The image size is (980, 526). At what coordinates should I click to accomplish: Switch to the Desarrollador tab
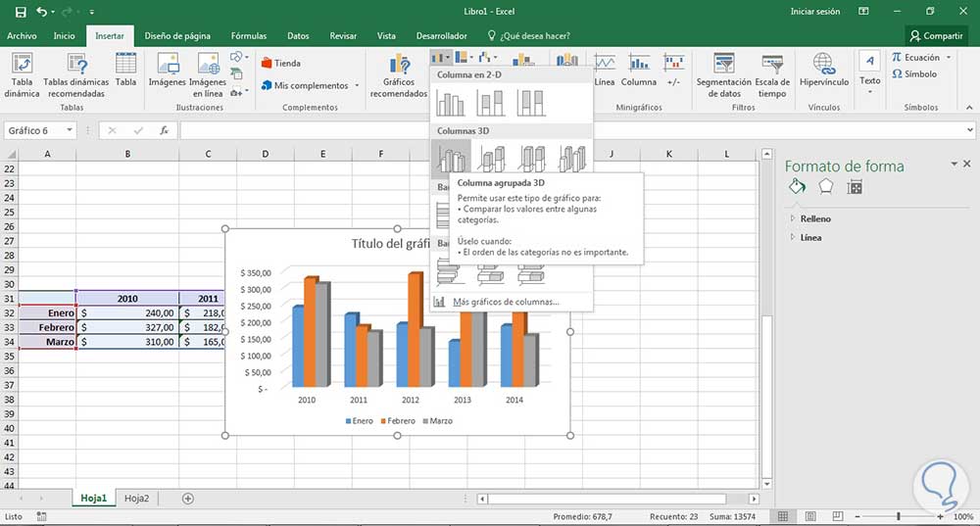tap(441, 35)
